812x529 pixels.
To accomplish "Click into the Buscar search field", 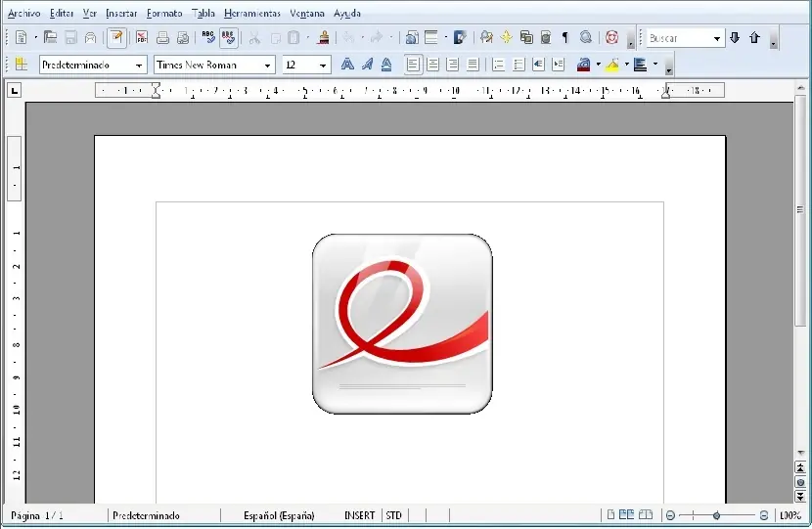I will pos(679,38).
